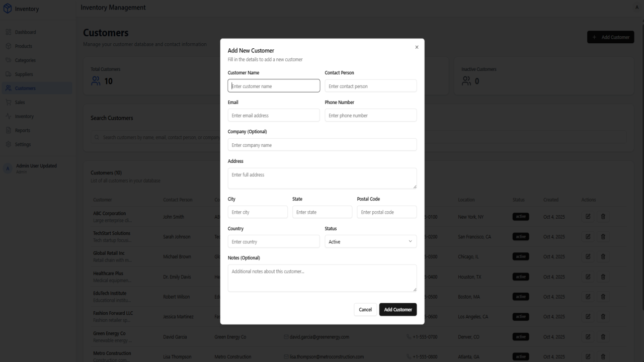Screen dimensions: 644x362
Task: Edit the Metro Construction customer
Action: click(588, 356)
